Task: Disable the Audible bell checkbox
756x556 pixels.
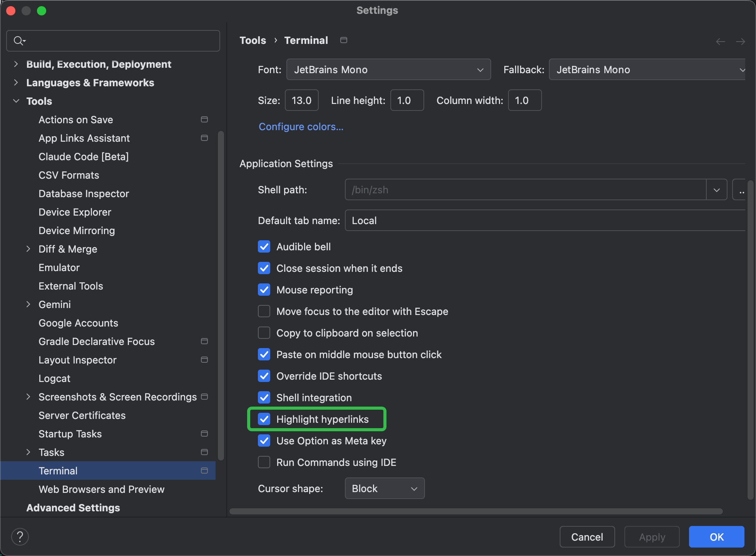Action: click(x=264, y=246)
